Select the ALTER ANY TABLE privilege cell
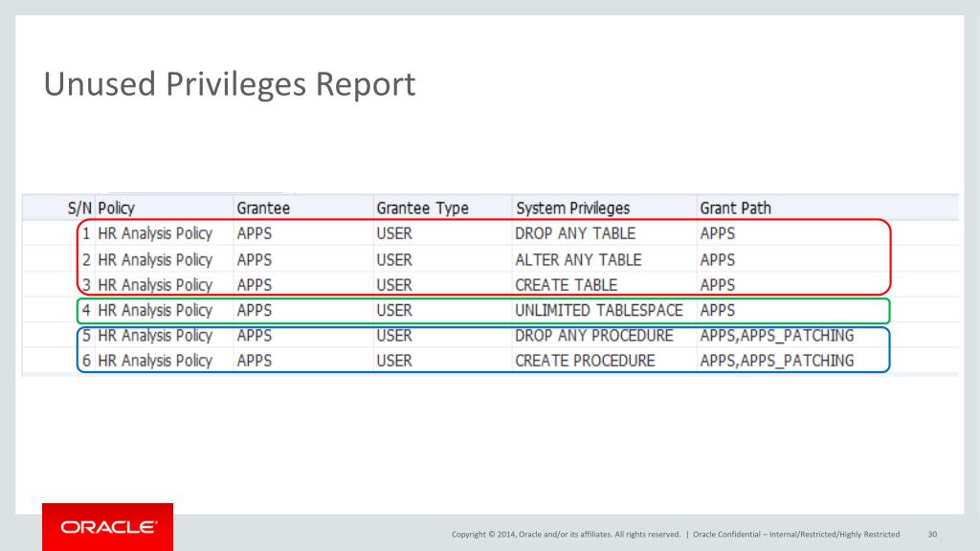Viewport: 980px width, 551px height. [578, 260]
